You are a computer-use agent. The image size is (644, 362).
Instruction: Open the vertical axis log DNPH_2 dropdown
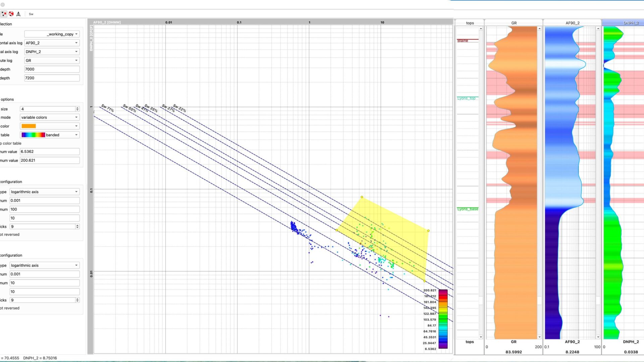click(x=52, y=52)
